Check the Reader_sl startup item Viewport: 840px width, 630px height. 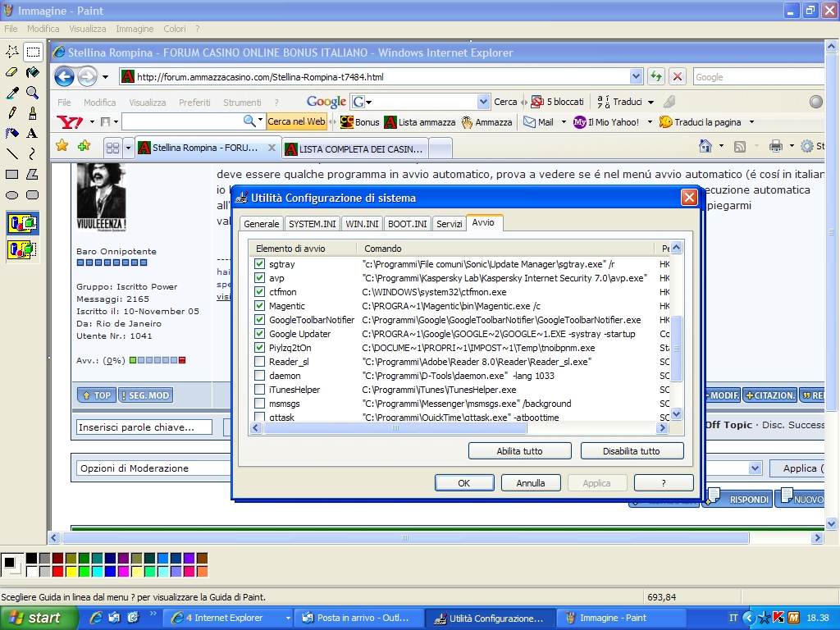pos(260,361)
